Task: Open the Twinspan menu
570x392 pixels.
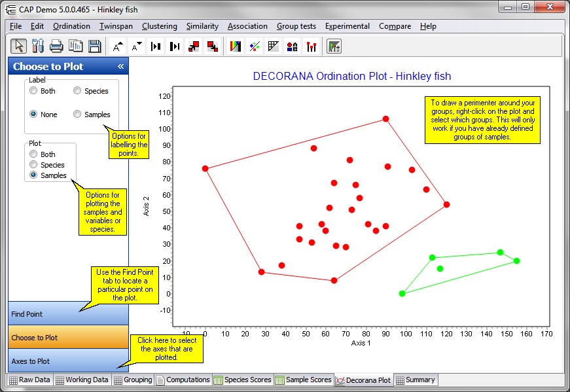Action: tap(116, 26)
